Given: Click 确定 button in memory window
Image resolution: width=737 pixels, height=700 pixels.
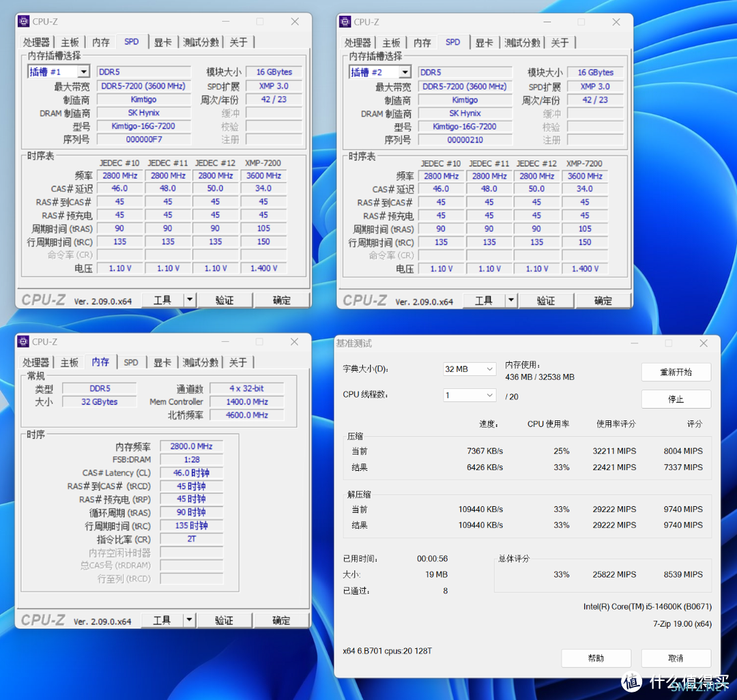Looking at the screenshot, I should pyautogui.click(x=281, y=619).
